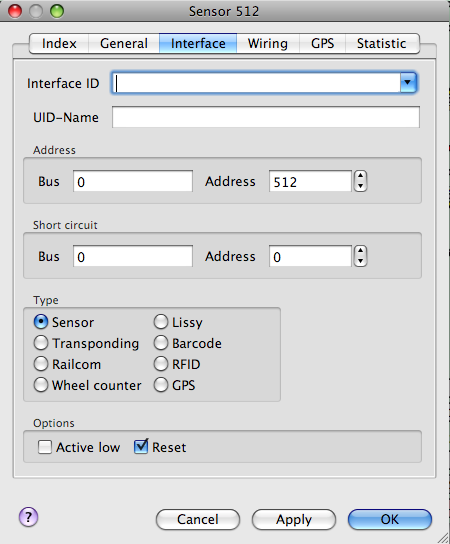The image size is (450, 544).
Task: Click the Cancel button
Action: click(198, 519)
